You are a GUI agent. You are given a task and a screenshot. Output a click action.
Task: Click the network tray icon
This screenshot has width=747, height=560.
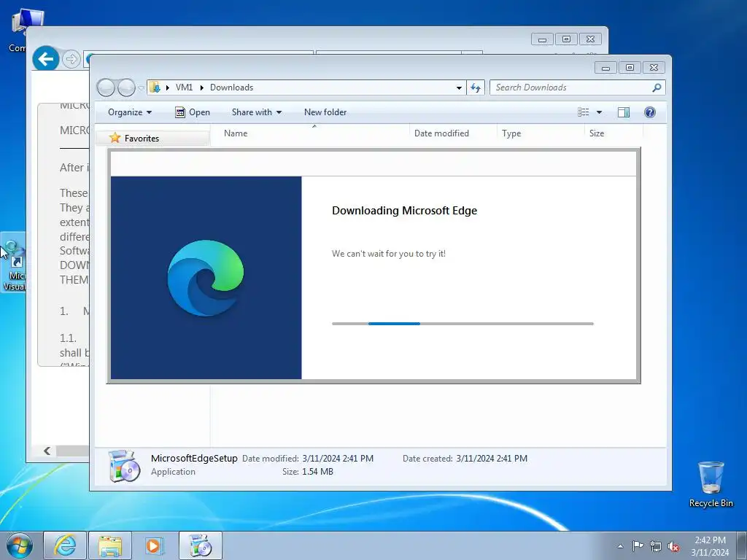(x=656, y=546)
